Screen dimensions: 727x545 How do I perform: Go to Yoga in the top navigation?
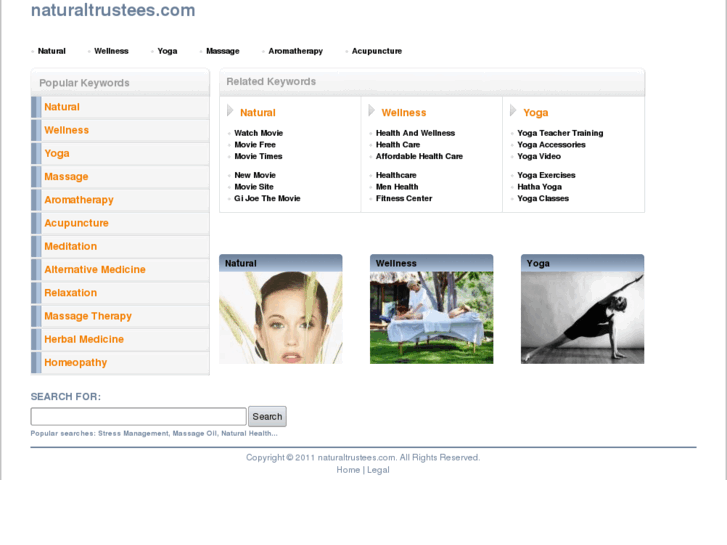coord(167,51)
